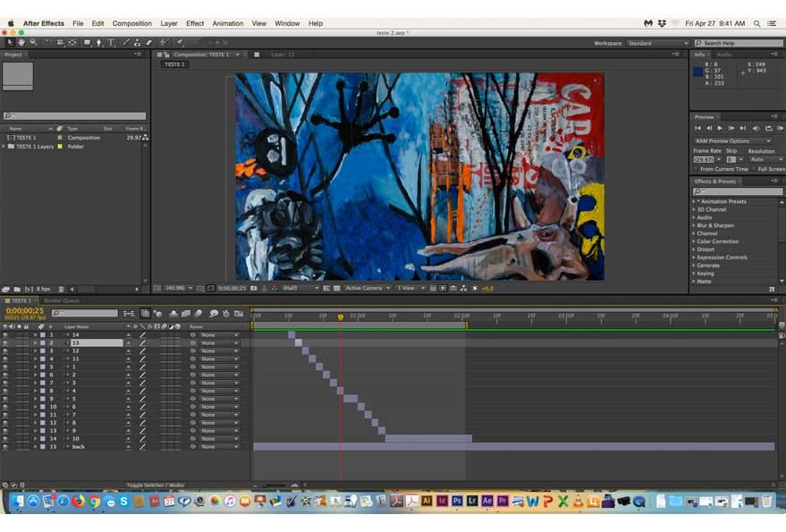Open the viewer magnification ratio dropdown

pos(179,288)
